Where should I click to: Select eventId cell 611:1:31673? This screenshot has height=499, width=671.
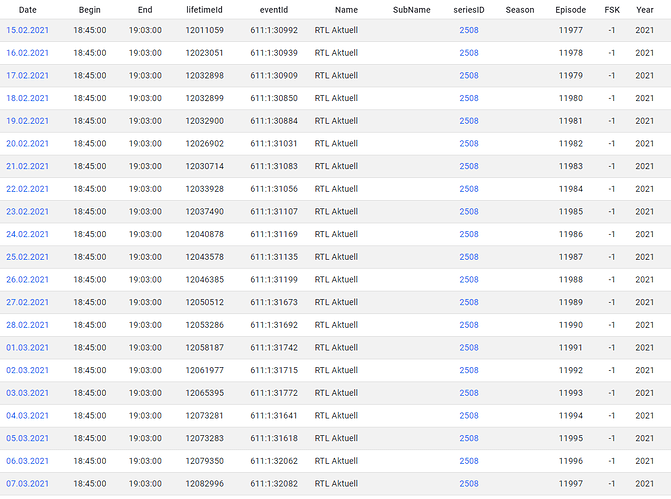[274, 303]
